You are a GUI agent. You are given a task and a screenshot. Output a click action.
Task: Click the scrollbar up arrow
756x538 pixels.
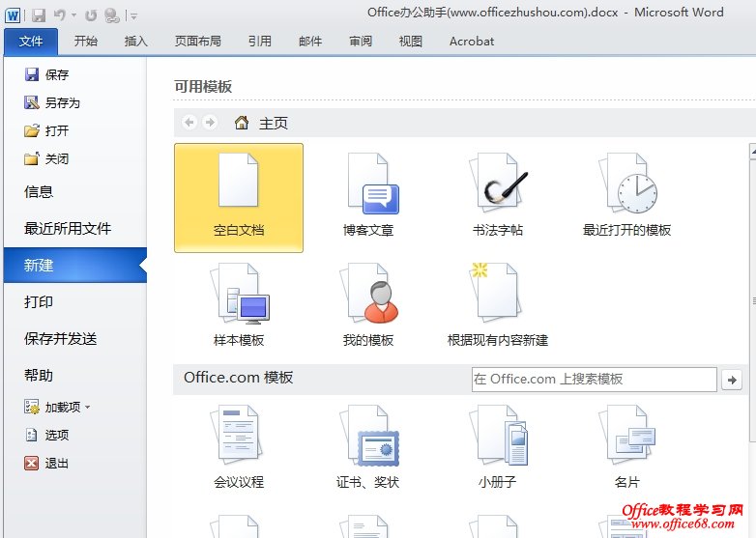point(753,152)
